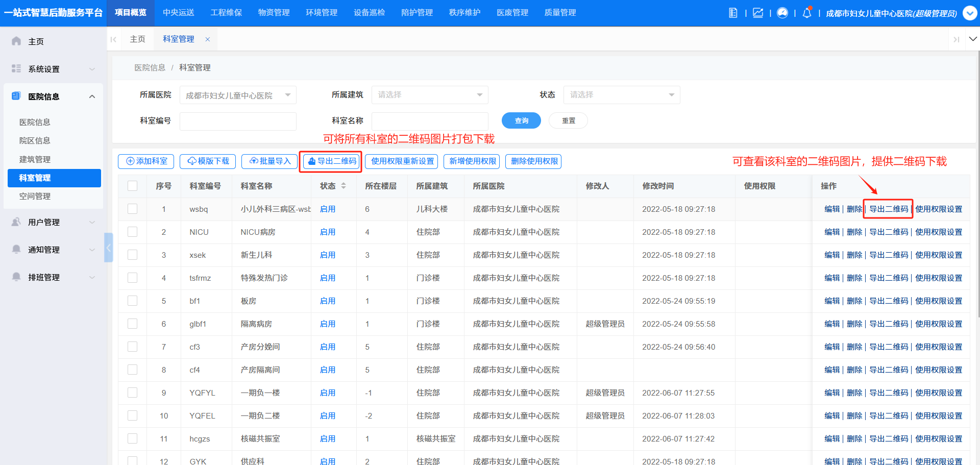The image size is (980, 465).
Task: Jump to the first tab with the left-end arrow
Action: click(x=113, y=39)
